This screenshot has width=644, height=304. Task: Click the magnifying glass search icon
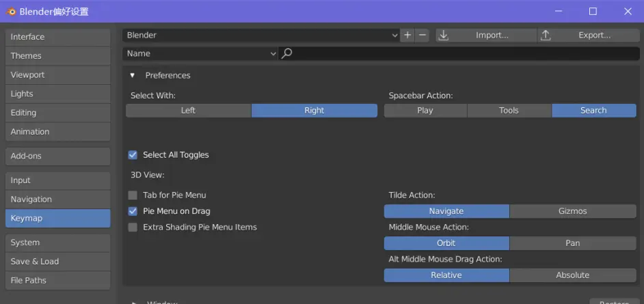[x=287, y=53]
